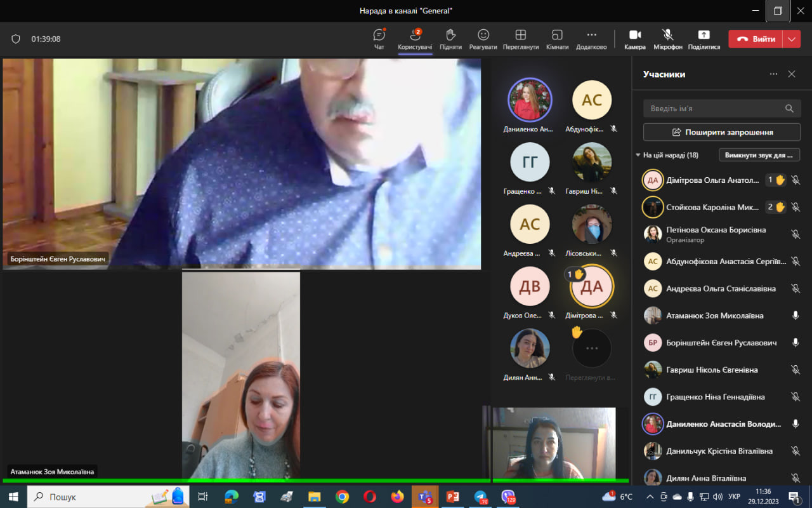Click Борінштейн Євген Руславович video feed

(242, 164)
